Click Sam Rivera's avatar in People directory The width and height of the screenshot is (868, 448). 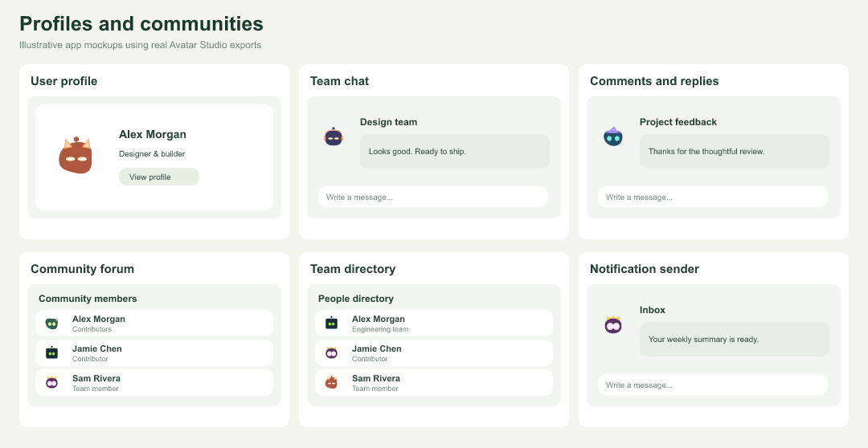tap(332, 383)
